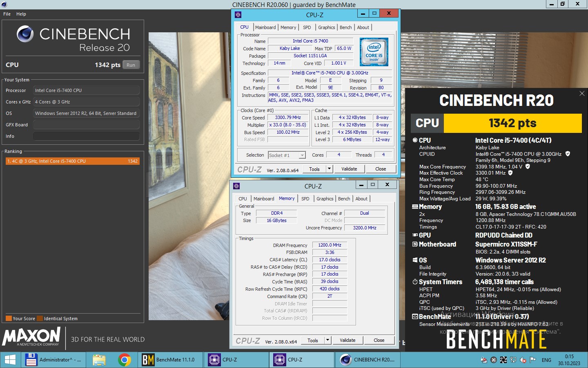Close the BenchMate result overlay with X
This screenshot has height=368, width=588.
pyautogui.click(x=582, y=94)
